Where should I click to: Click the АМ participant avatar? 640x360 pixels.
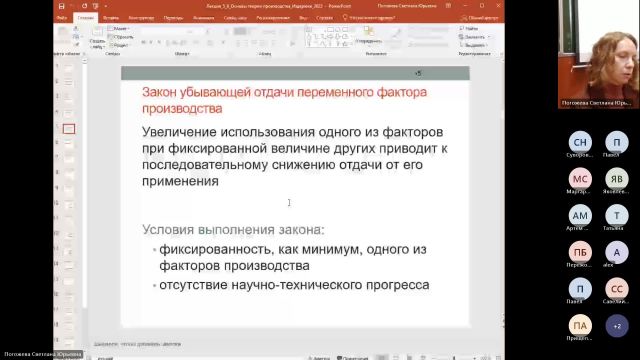point(580,216)
